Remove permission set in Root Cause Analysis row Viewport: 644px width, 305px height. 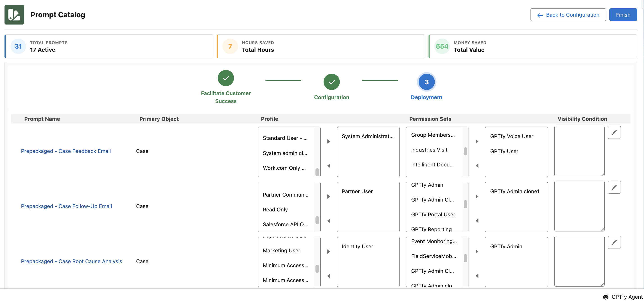tap(477, 276)
